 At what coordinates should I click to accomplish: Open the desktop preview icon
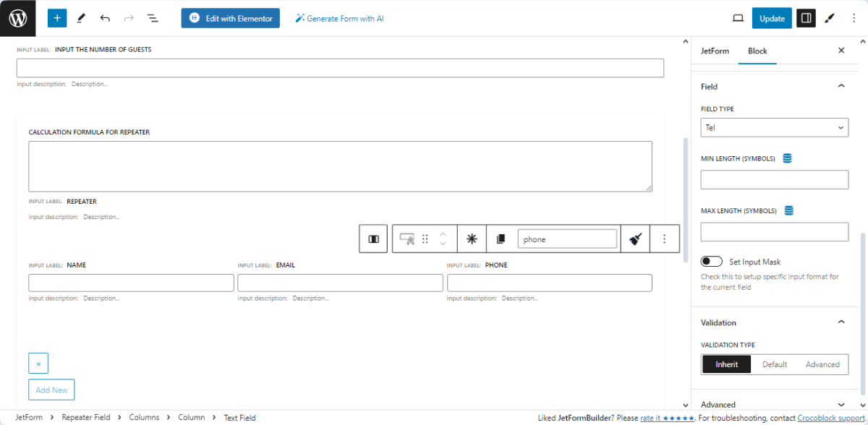click(738, 17)
